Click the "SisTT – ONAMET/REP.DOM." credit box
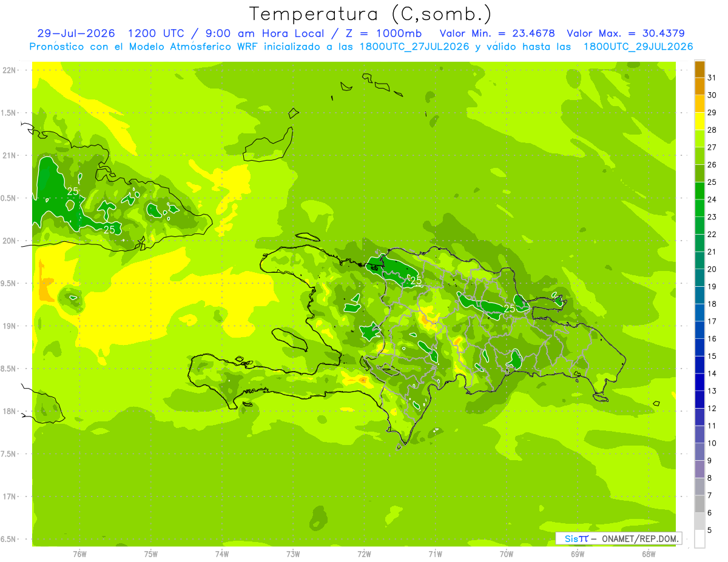This screenshot has height=562, width=728. (618, 538)
